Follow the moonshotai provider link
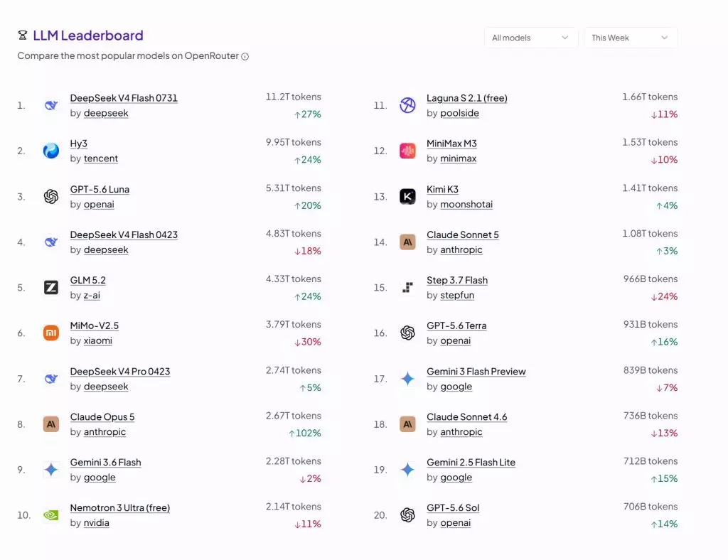 tap(466, 204)
